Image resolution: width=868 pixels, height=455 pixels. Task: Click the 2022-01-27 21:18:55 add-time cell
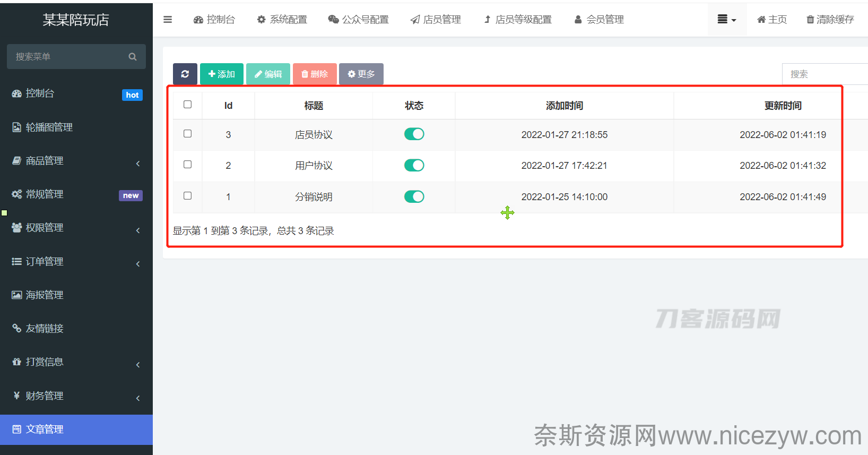point(565,135)
